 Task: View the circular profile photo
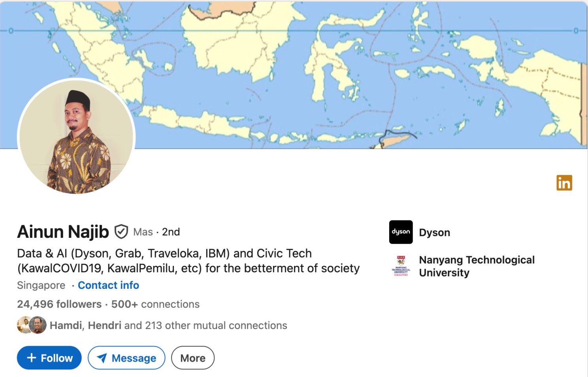pyautogui.click(x=76, y=137)
